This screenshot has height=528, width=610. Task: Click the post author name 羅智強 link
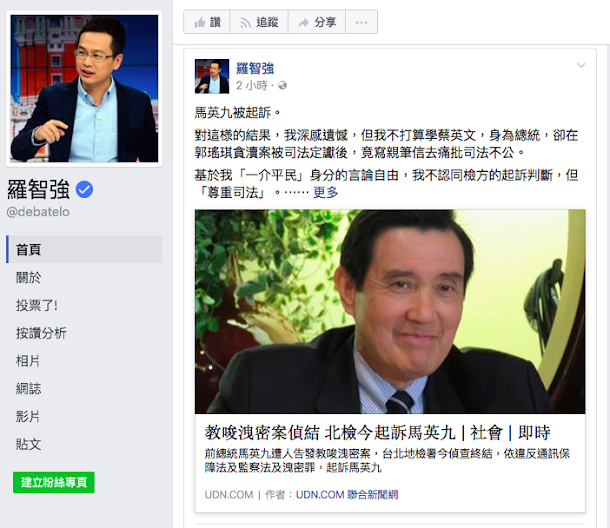click(255, 68)
